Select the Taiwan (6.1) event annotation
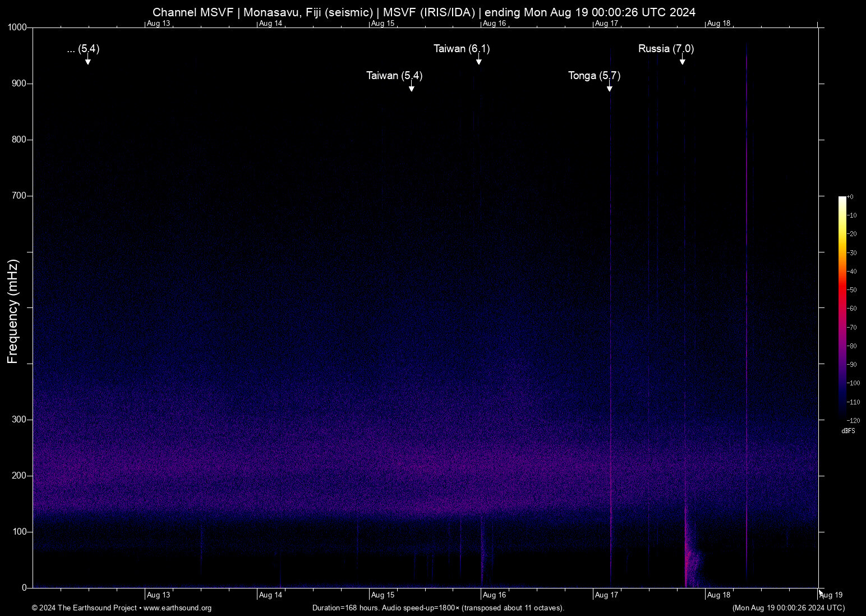Image resolution: width=866 pixels, height=616 pixels. point(461,49)
